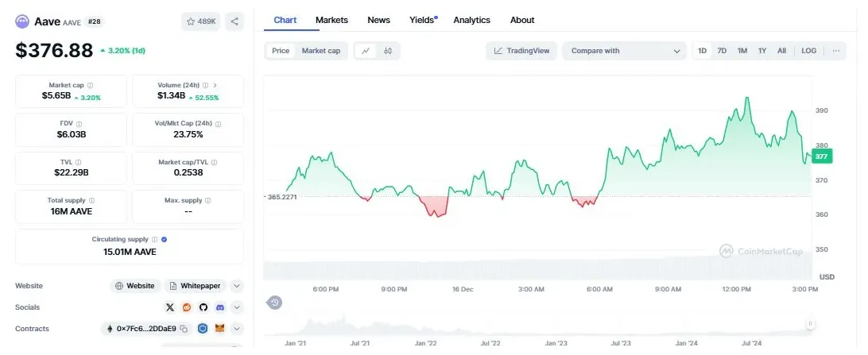
Task: Switch to the Markets tab
Action: tap(331, 20)
